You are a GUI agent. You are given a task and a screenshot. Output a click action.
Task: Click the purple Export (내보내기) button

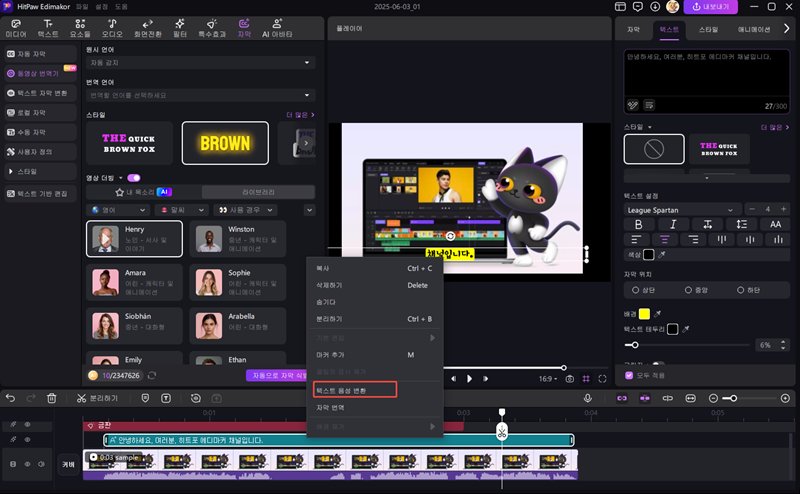(x=710, y=7)
